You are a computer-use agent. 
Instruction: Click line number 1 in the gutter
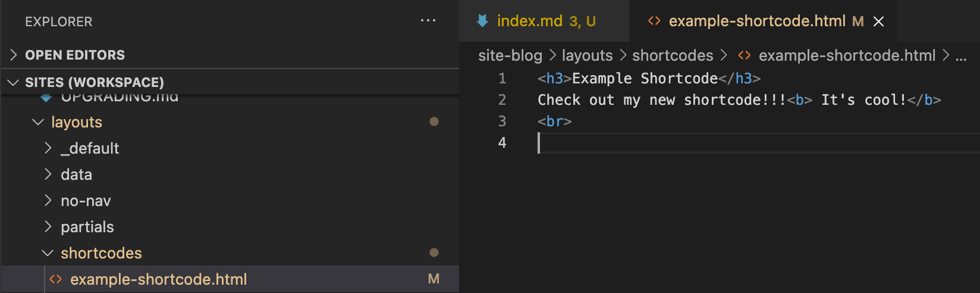click(x=502, y=78)
